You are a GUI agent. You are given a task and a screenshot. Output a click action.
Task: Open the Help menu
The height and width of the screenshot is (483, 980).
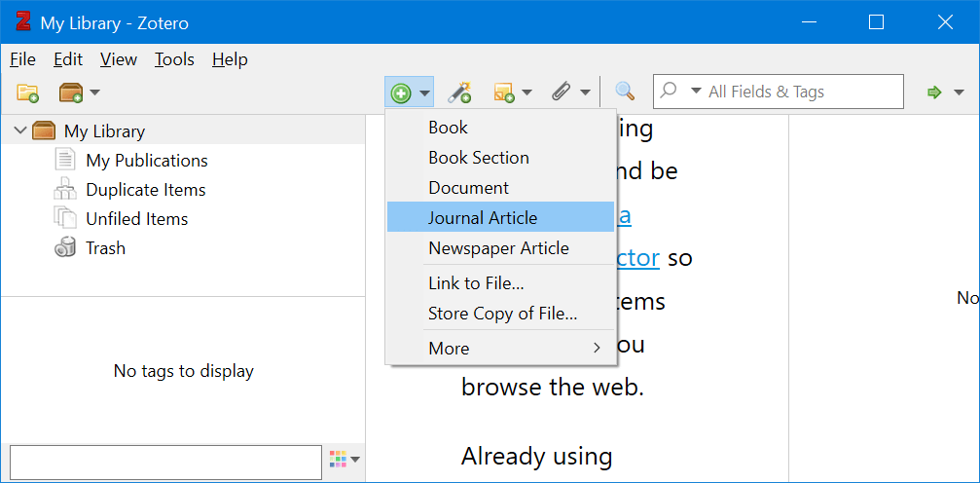click(x=230, y=59)
